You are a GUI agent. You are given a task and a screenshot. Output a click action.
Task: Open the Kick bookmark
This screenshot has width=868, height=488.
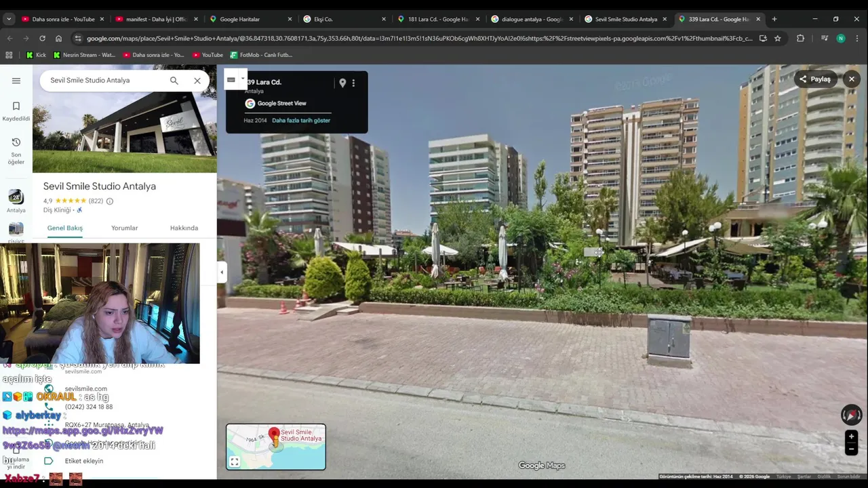36,55
